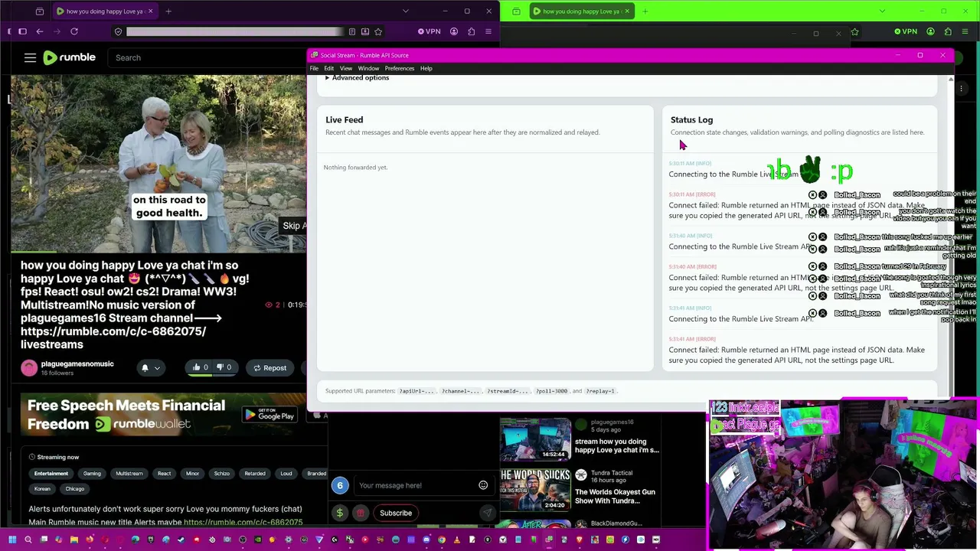Open the Help menu in Social Stream
Image resolution: width=980 pixels, height=551 pixels.
pyautogui.click(x=426, y=68)
